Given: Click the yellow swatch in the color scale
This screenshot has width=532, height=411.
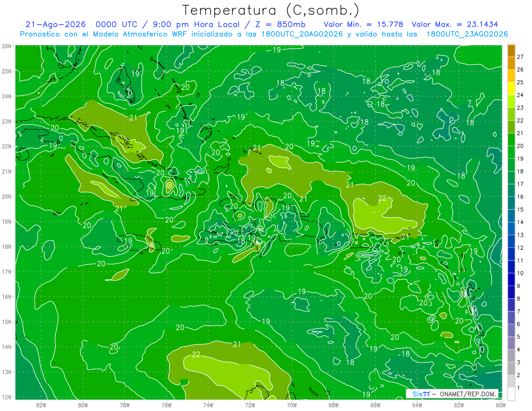Looking at the screenshot, I should [x=511, y=89].
